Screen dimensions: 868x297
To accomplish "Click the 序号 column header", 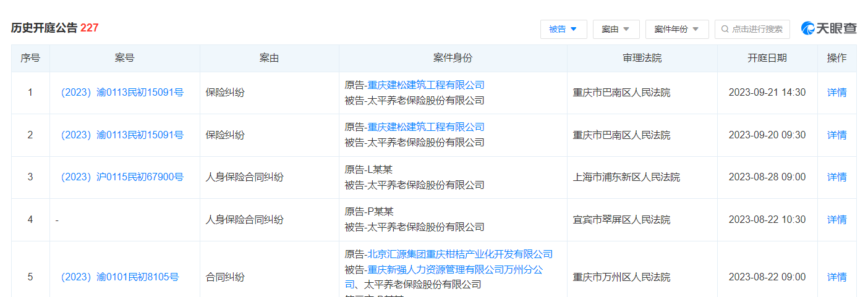I will 30,58.
